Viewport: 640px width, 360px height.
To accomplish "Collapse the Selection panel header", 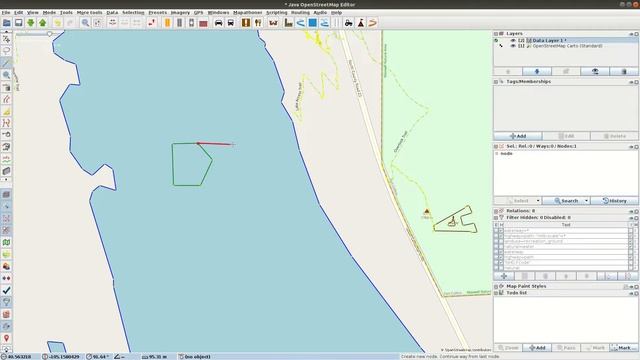I will point(496,146).
